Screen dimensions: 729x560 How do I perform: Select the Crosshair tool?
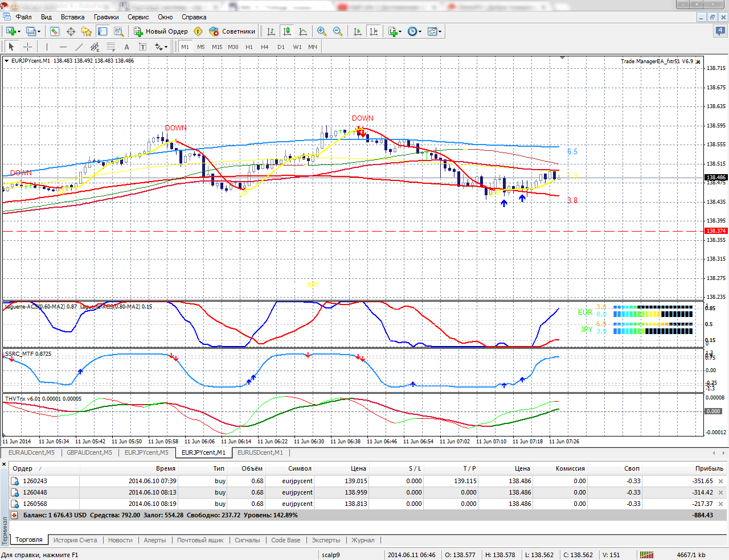[x=27, y=47]
